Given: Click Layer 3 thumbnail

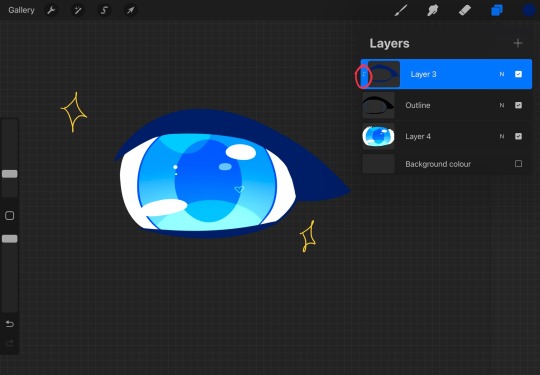Looking at the screenshot, I should pyautogui.click(x=384, y=74).
